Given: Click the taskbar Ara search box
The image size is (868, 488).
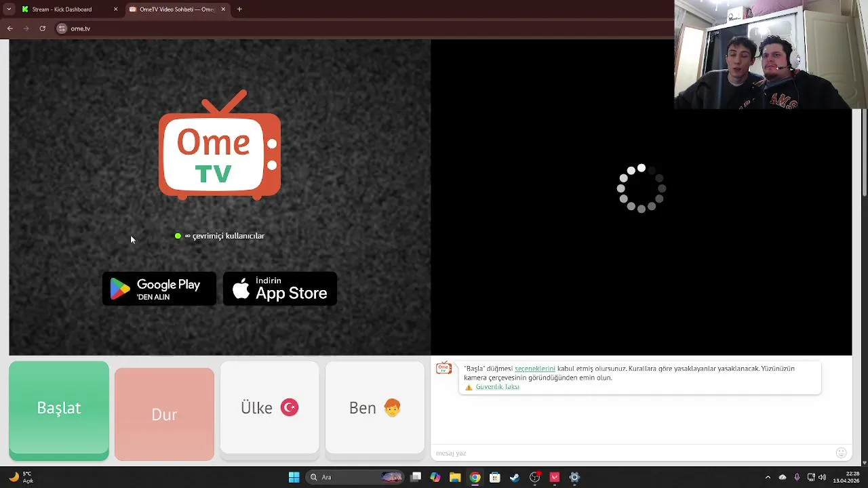Looking at the screenshot, I should [x=355, y=477].
